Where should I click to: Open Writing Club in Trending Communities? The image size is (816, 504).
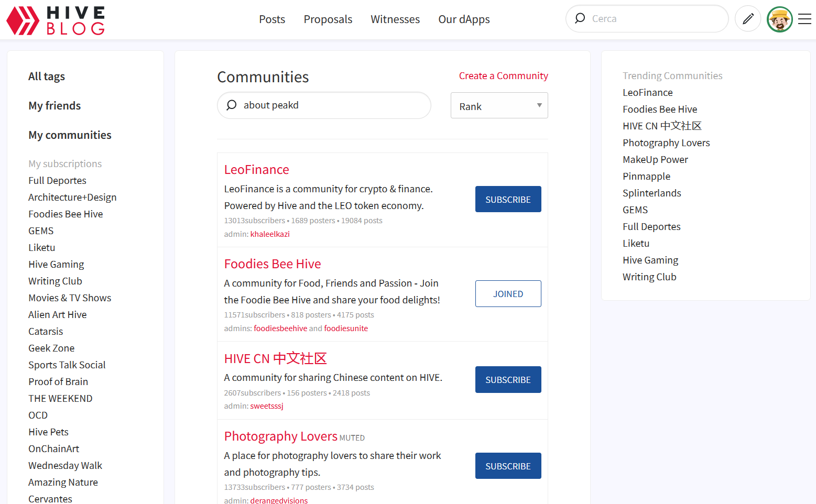click(649, 277)
